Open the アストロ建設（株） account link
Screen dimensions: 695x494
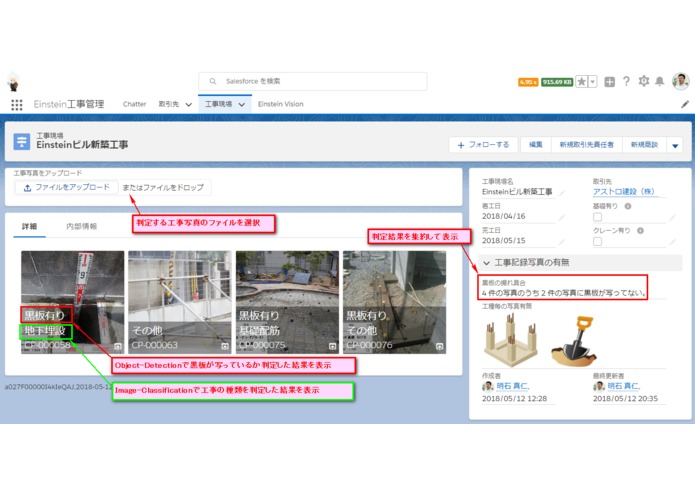pos(623,192)
